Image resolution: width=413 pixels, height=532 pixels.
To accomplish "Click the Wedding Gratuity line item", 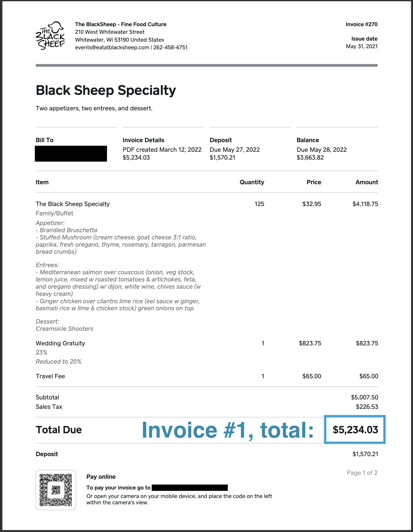I will click(x=60, y=343).
